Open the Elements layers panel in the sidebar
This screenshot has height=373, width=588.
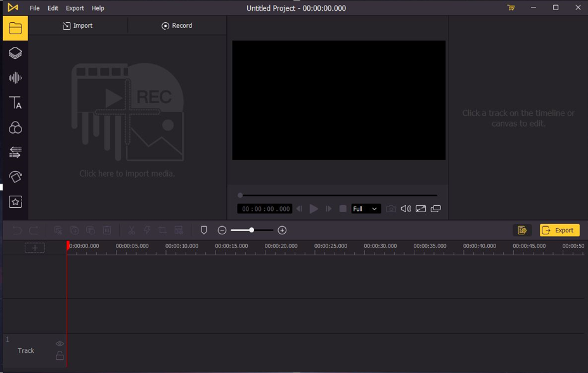[15, 53]
